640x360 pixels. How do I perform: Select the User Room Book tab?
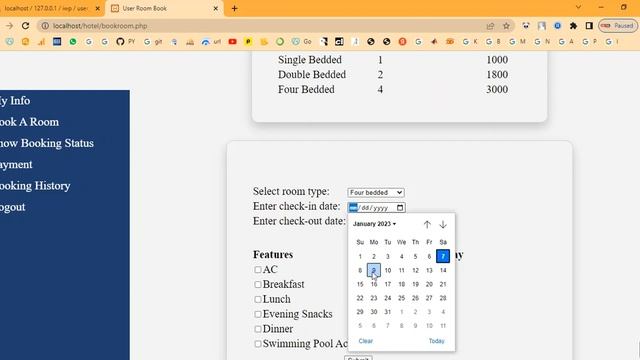click(x=164, y=8)
